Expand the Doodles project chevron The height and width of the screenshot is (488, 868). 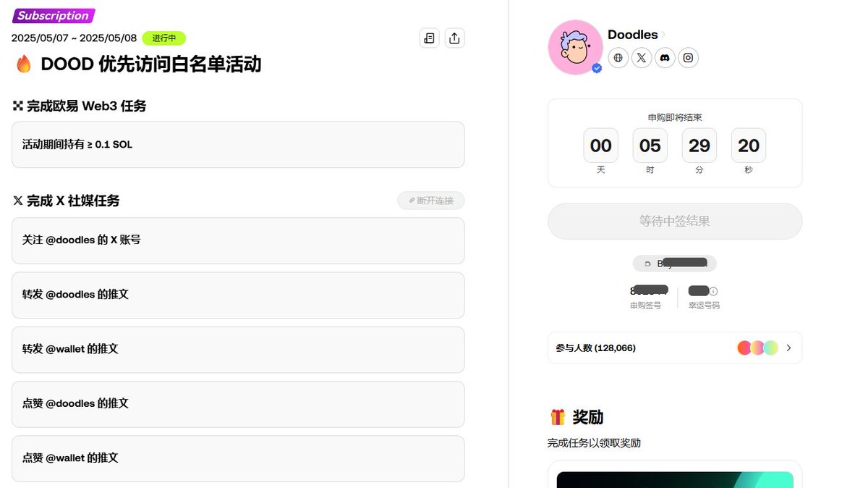pos(663,35)
